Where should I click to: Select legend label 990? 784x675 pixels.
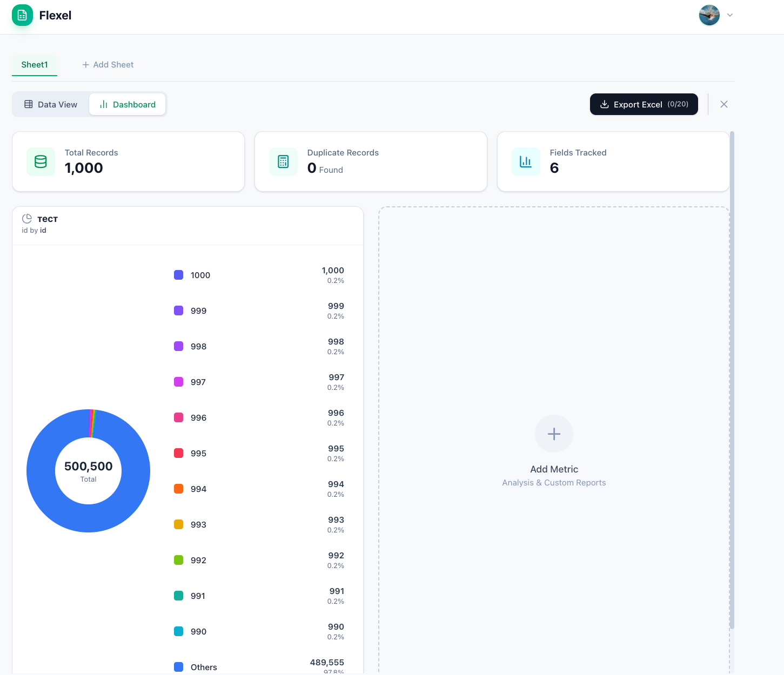click(x=198, y=632)
